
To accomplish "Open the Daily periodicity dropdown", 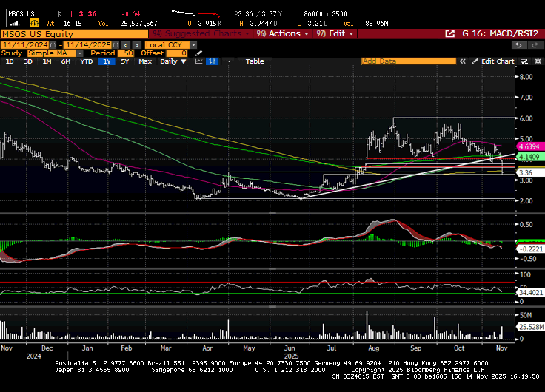I will [x=173, y=61].
